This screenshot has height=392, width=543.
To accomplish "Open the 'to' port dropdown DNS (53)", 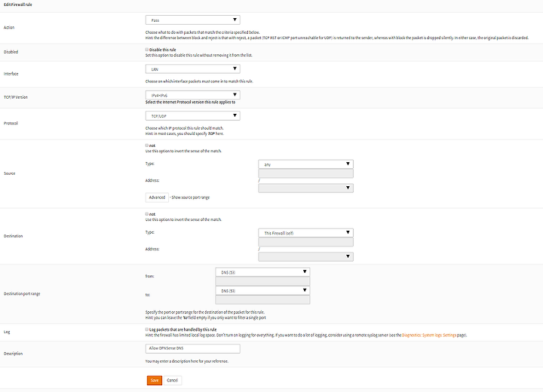I will coord(262,290).
